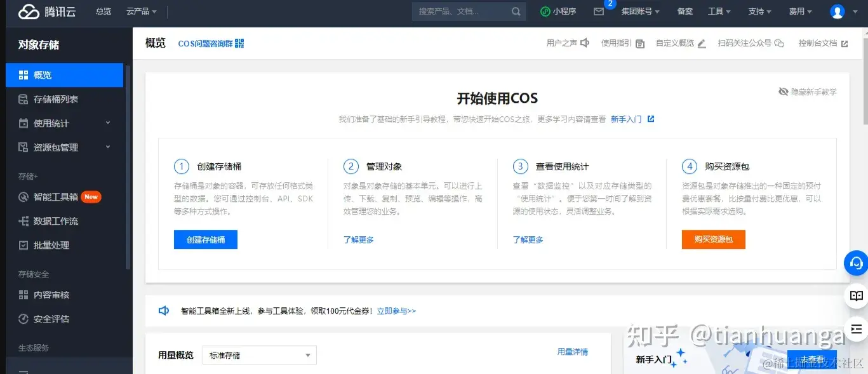Viewport: 868px width, 374px height.
Task: Click the announcement speaker icon
Action: point(164,311)
